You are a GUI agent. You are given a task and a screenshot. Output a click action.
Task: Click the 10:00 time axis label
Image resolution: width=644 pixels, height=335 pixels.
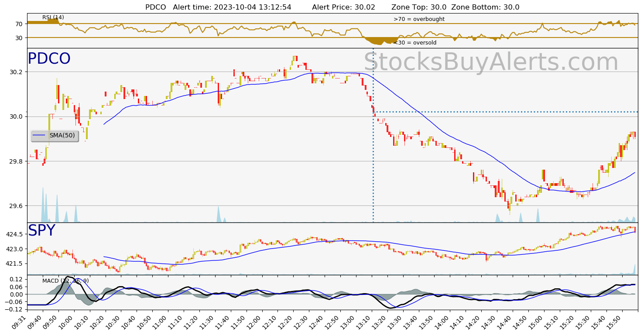point(67,322)
